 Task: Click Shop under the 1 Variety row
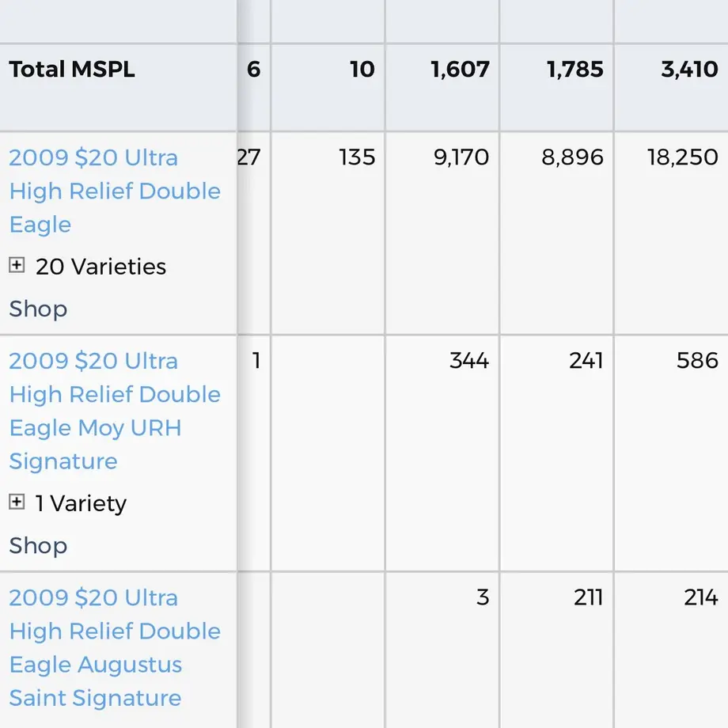pos(38,546)
